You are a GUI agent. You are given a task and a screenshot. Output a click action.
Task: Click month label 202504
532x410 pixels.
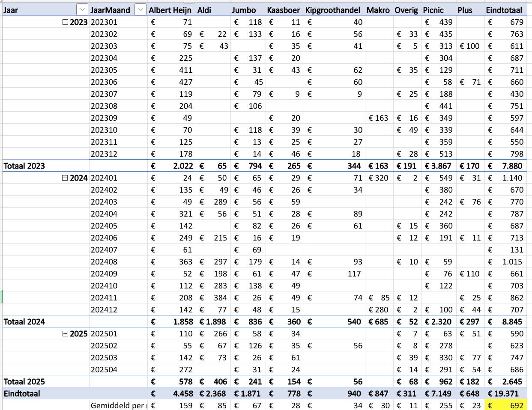coord(104,370)
